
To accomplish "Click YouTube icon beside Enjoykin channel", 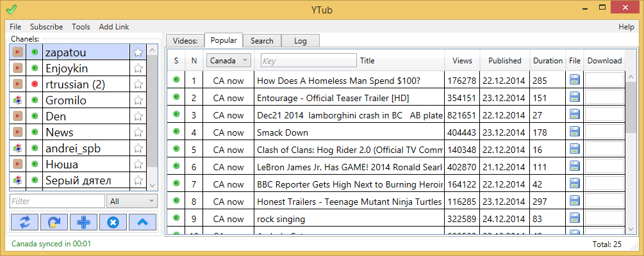I will click(x=17, y=68).
